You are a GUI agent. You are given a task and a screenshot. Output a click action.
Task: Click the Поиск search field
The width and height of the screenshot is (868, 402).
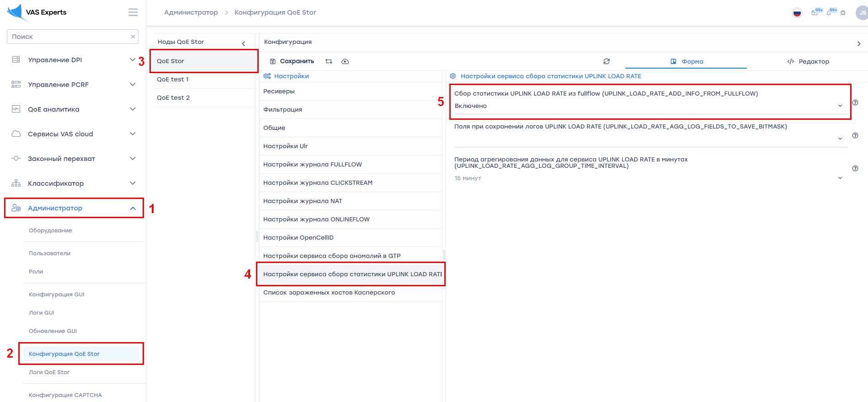pos(69,37)
